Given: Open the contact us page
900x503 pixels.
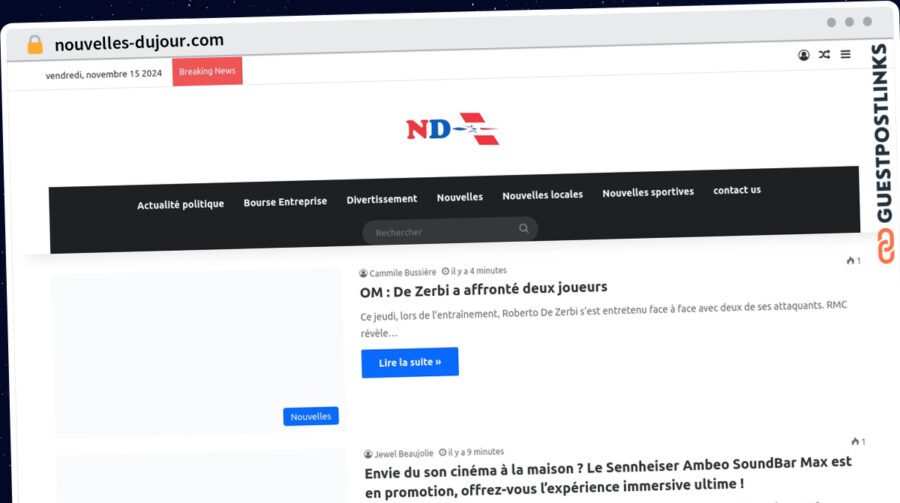Looking at the screenshot, I should coord(737,190).
